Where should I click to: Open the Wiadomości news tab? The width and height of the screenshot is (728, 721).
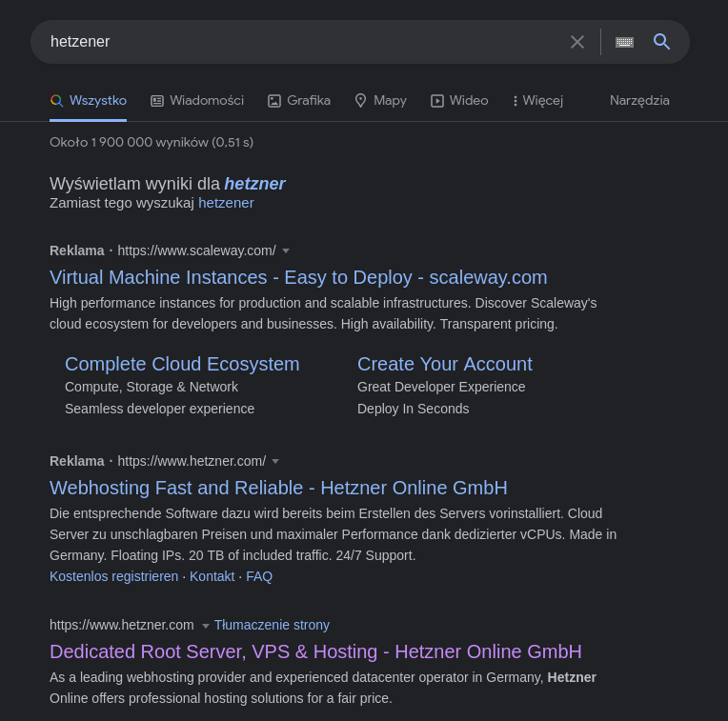point(197,100)
